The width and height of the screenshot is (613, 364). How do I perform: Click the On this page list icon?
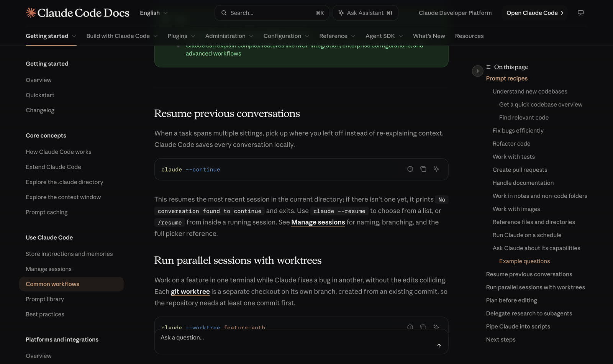point(488,67)
